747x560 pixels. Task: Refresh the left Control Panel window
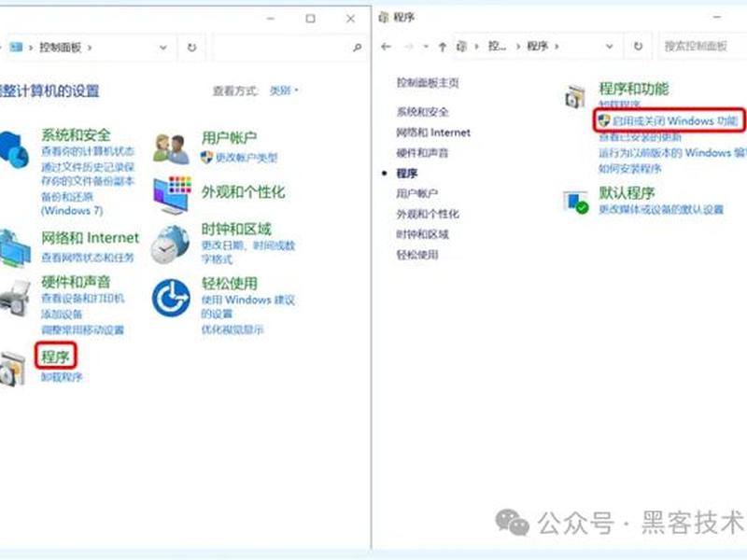[x=191, y=48]
